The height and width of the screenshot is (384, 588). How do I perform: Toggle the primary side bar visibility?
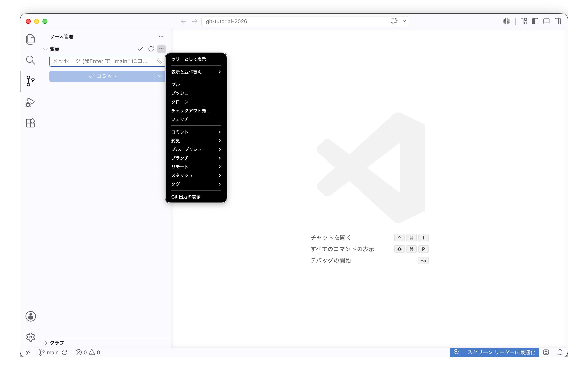535,21
